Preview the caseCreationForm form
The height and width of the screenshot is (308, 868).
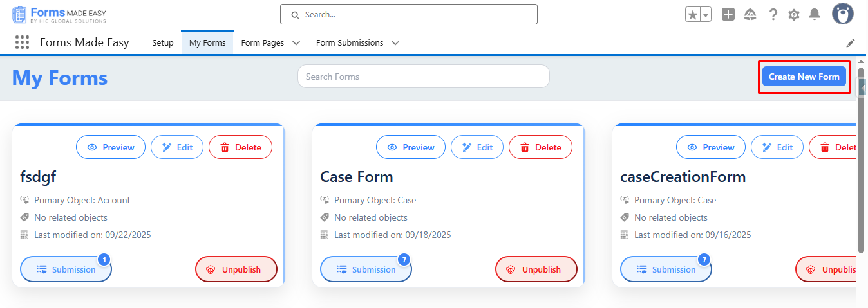tap(710, 147)
